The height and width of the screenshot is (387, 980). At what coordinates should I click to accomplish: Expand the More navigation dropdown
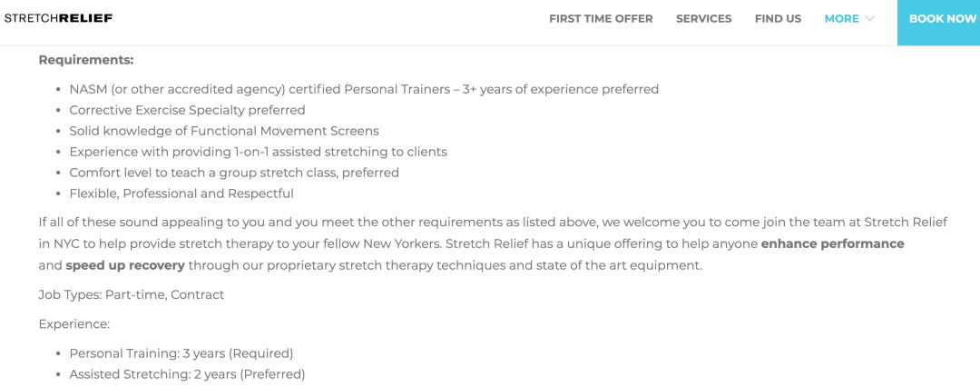pos(848,19)
